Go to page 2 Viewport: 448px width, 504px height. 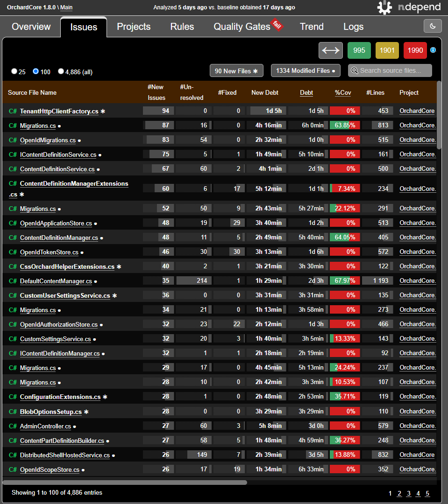tap(399, 493)
